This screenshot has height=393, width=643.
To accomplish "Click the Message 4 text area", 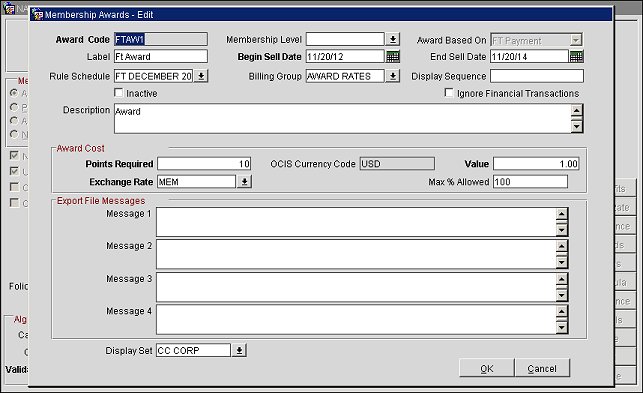I will click(x=356, y=320).
